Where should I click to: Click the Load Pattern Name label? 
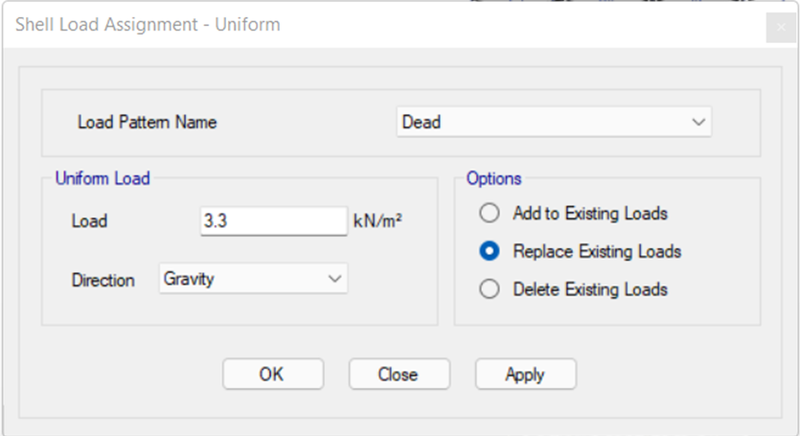point(147,122)
